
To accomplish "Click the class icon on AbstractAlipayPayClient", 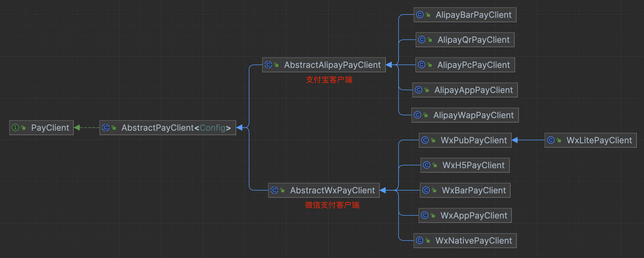I will pyautogui.click(x=269, y=65).
